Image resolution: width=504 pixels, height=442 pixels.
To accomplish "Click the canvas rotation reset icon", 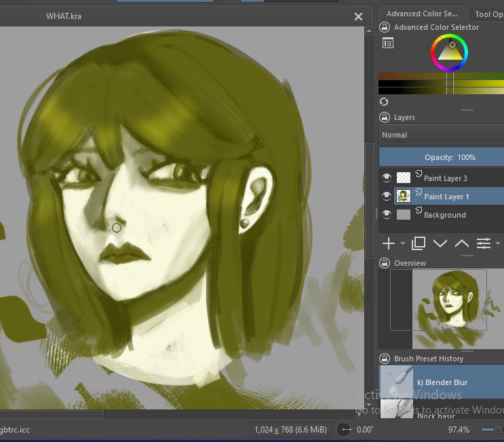I will [x=345, y=429].
